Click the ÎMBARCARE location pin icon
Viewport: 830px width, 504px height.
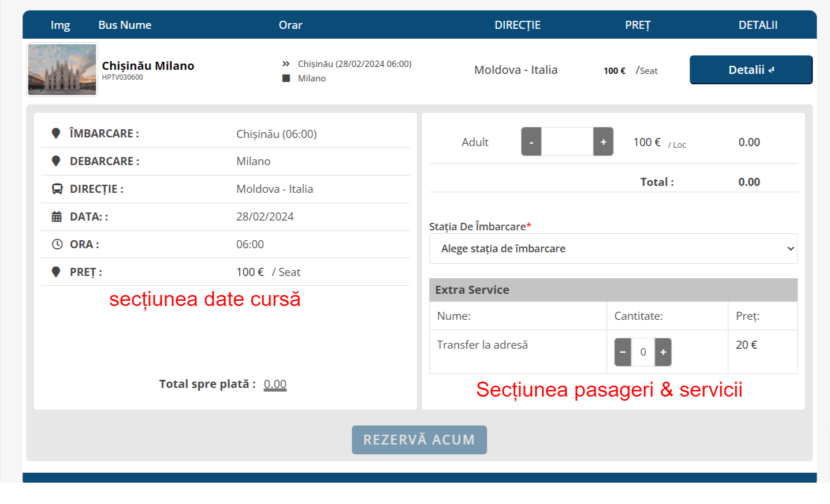[x=56, y=133]
